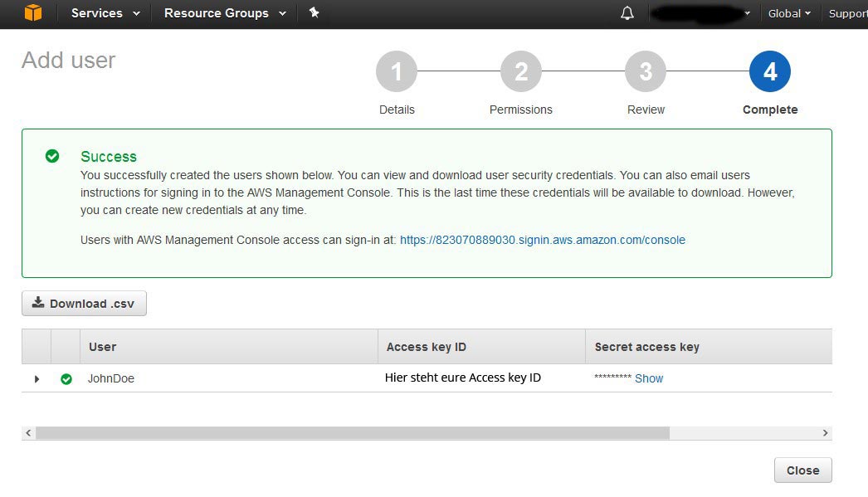Image resolution: width=868 pixels, height=497 pixels.
Task: Expand the JohnDoe user row
Action: click(37, 379)
